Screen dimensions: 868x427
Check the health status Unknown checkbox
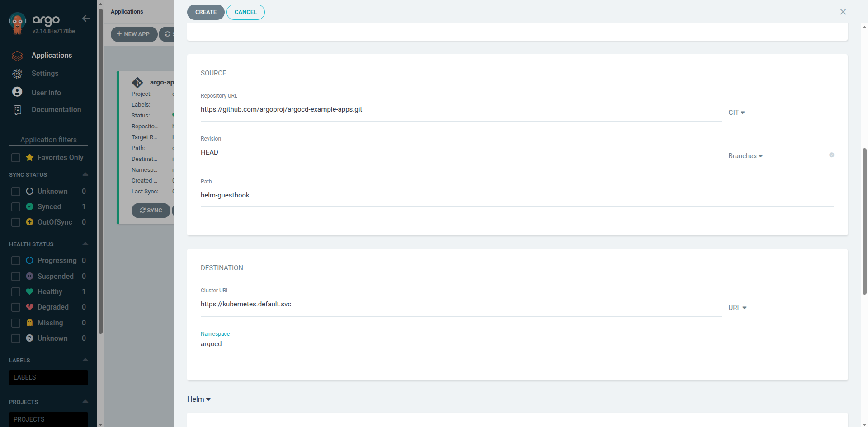tap(16, 338)
